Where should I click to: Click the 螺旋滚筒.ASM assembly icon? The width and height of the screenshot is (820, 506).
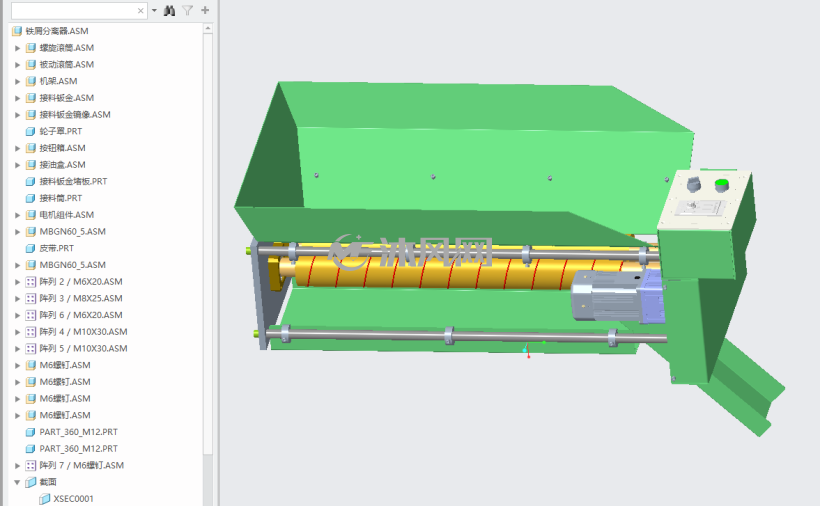point(31,48)
